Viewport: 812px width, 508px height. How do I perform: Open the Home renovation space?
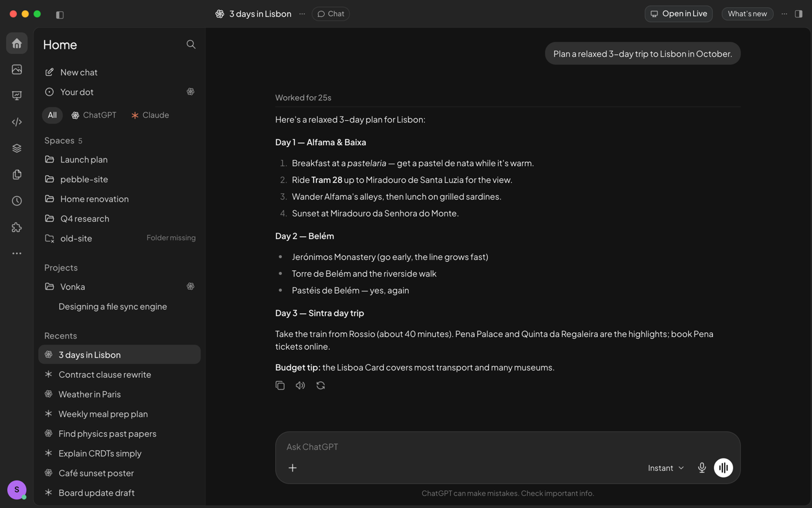pyautogui.click(x=119, y=199)
